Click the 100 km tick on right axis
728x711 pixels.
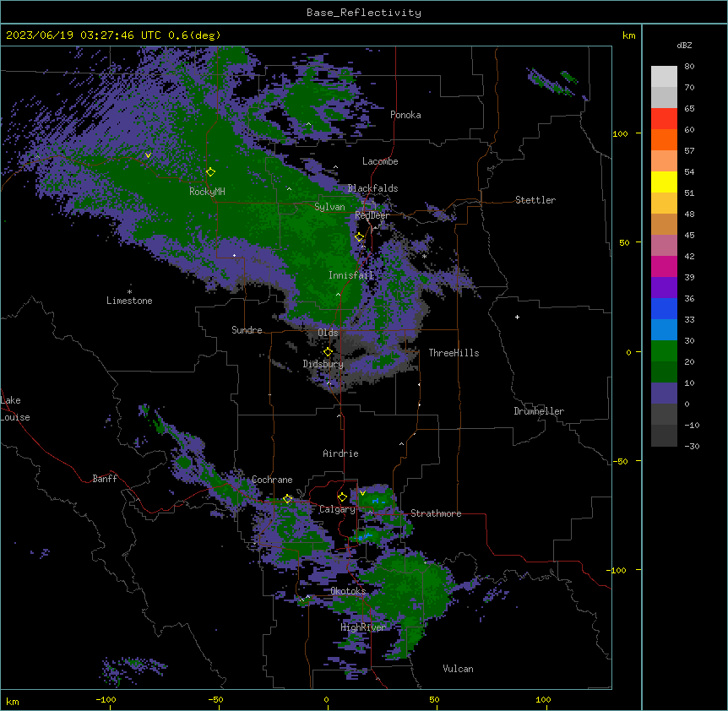click(x=620, y=133)
